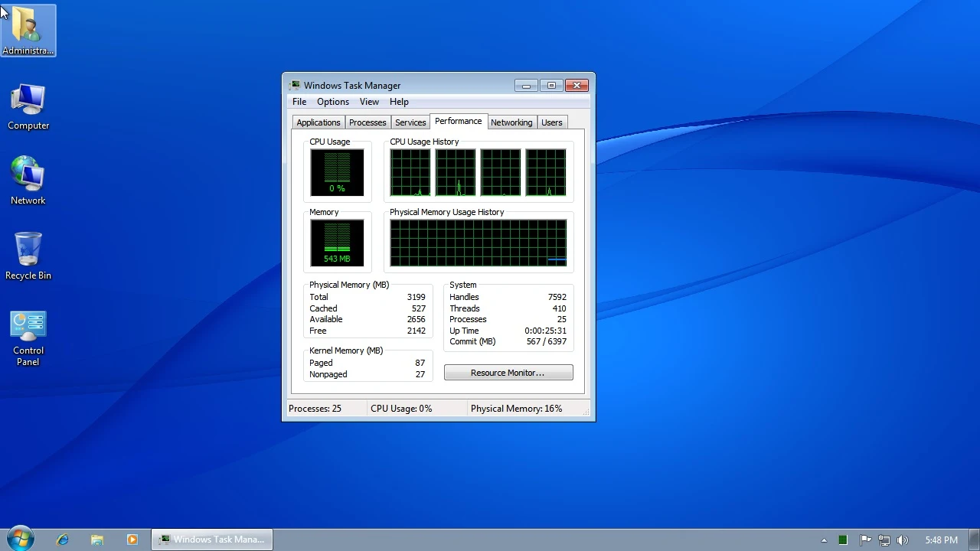This screenshot has height=551, width=980.
Task: Click the Physical Memory Usage History graph
Action: point(479,243)
